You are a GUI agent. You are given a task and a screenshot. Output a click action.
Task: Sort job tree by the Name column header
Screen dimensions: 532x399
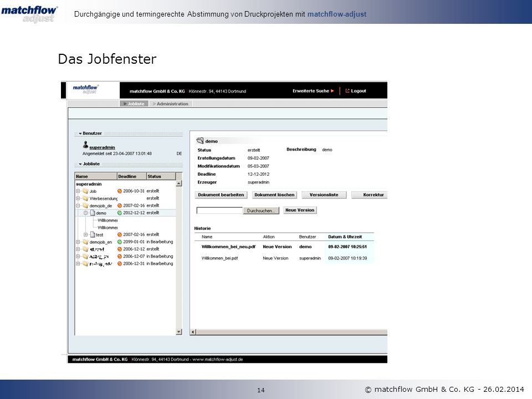[x=96, y=176]
